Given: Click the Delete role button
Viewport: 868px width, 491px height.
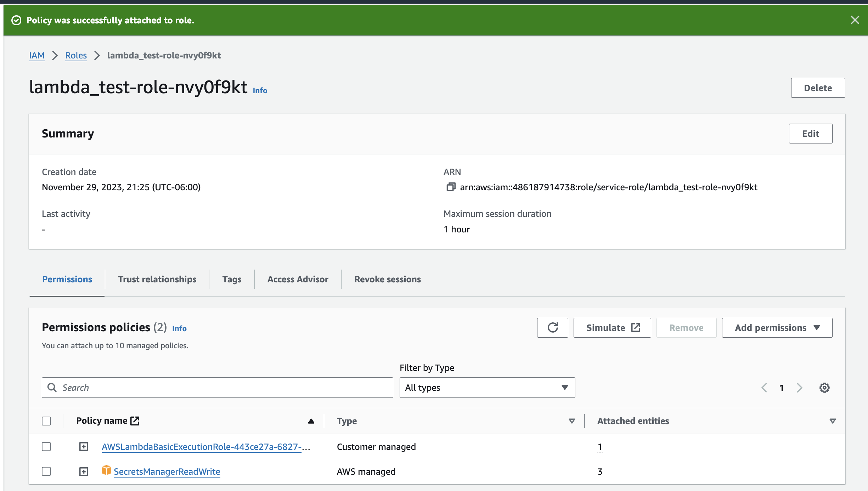Looking at the screenshot, I should [x=818, y=88].
